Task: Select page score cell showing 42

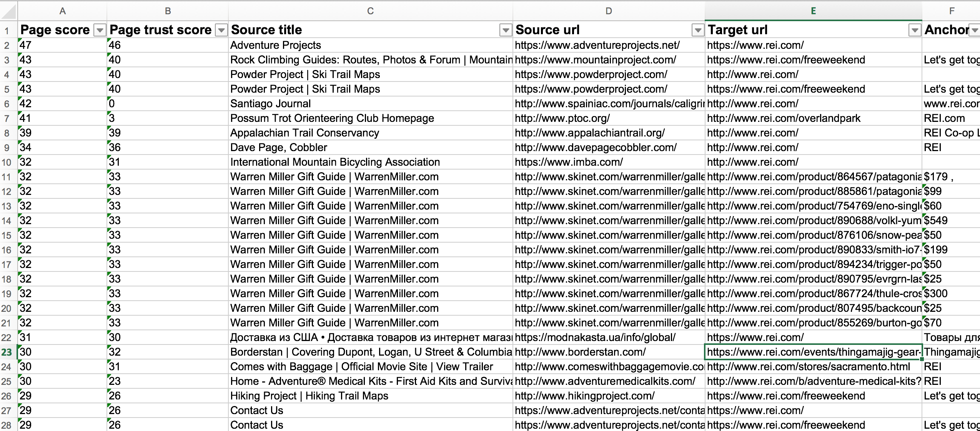Action: click(62, 104)
